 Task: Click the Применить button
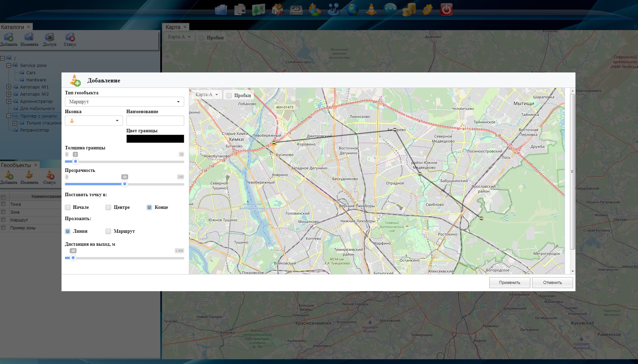click(x=509, y=283)
